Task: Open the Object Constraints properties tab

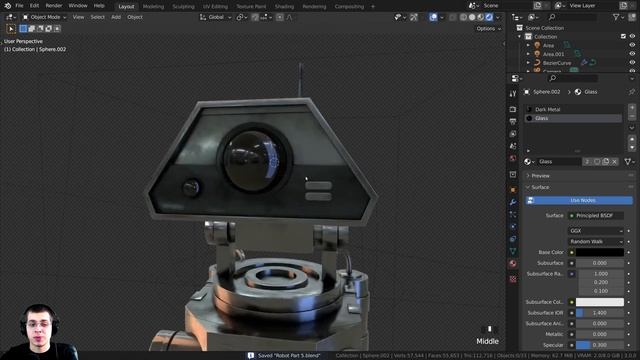Action: point(513,239)
